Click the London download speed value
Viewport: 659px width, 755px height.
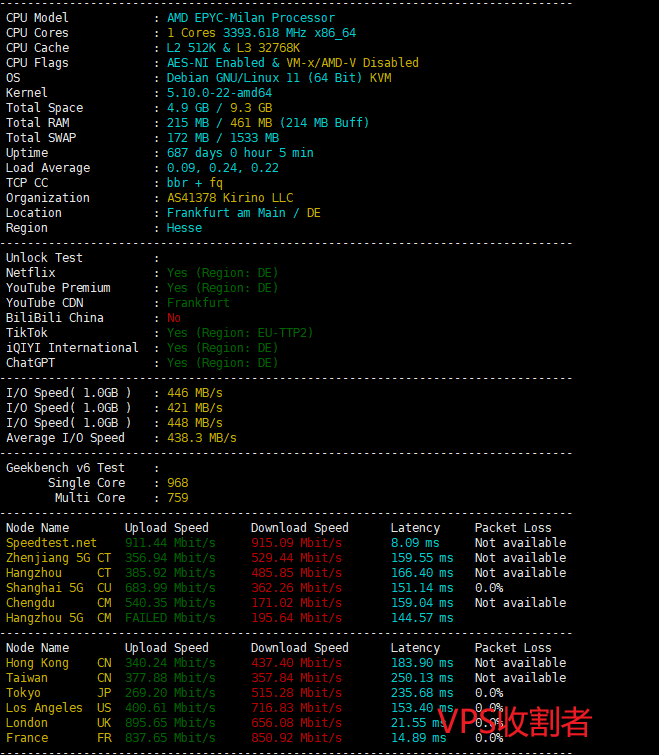click(x=296, y=723)
